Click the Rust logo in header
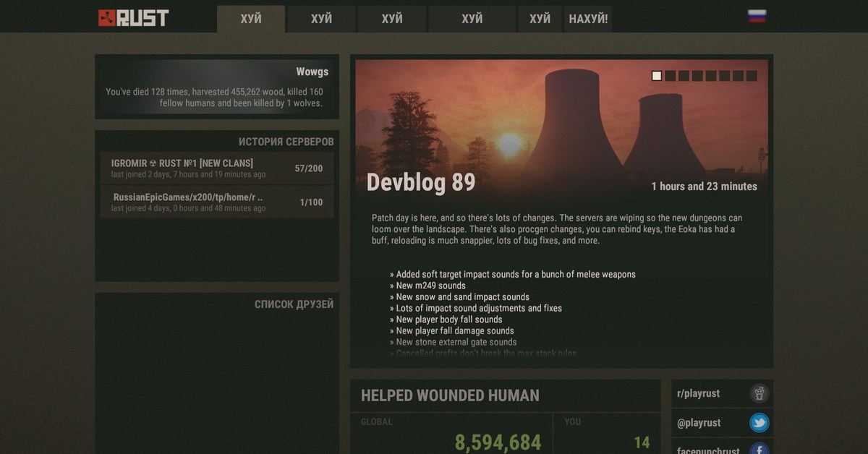 133,18
